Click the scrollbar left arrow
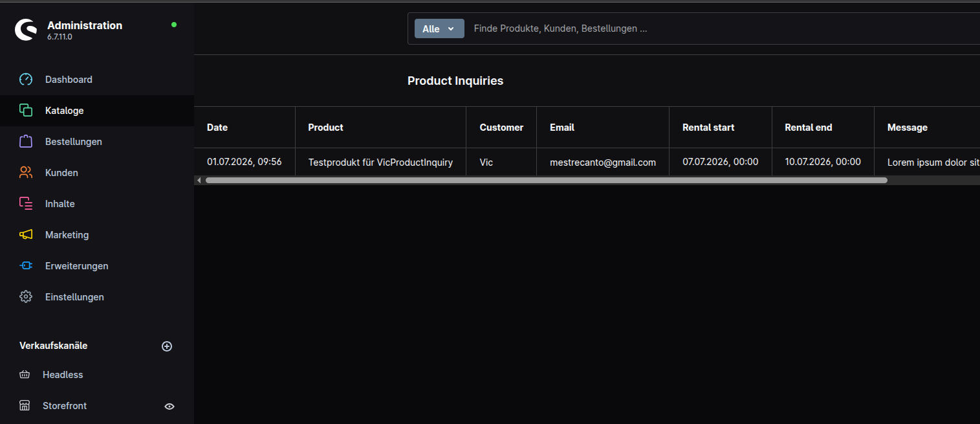 coord(199,181)
